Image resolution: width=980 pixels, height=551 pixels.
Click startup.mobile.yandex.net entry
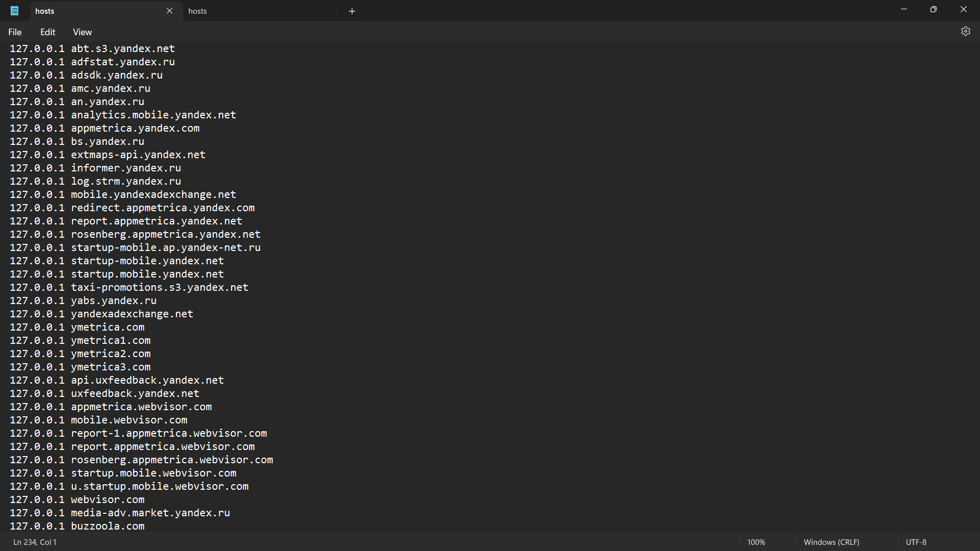[117, 274]
